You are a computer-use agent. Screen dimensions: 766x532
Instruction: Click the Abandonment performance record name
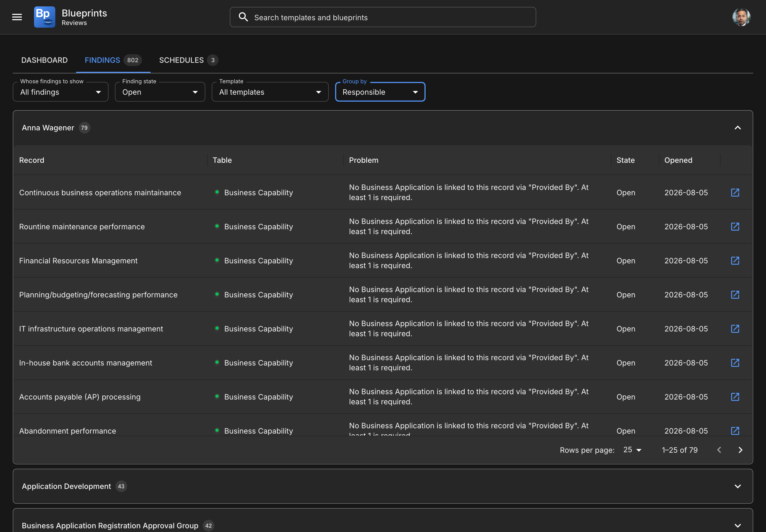[x=68, y=431]
